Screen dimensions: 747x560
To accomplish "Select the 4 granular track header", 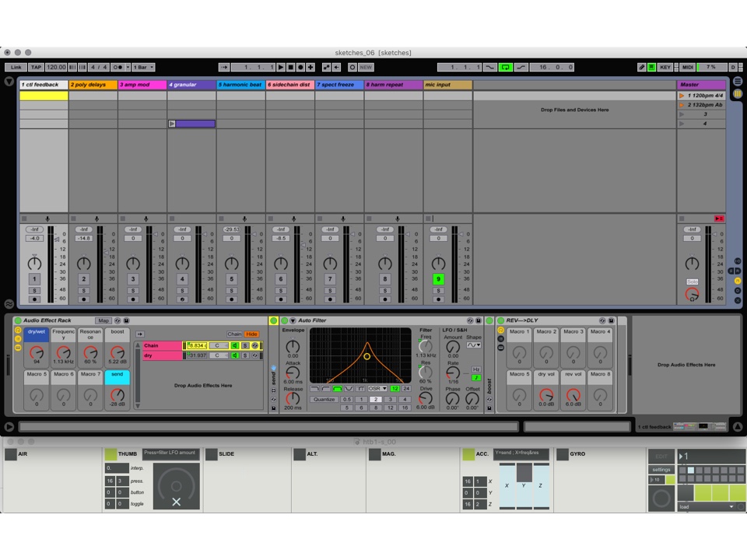I will point(191,85).
